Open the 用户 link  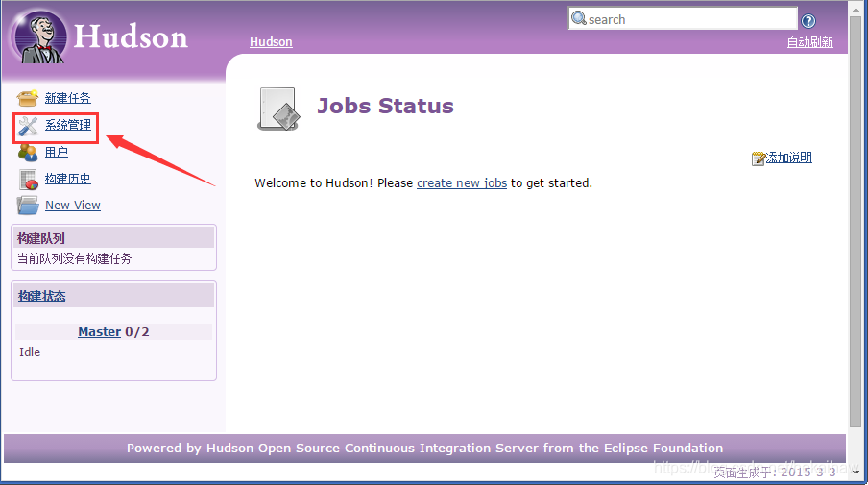pos(57,152)
